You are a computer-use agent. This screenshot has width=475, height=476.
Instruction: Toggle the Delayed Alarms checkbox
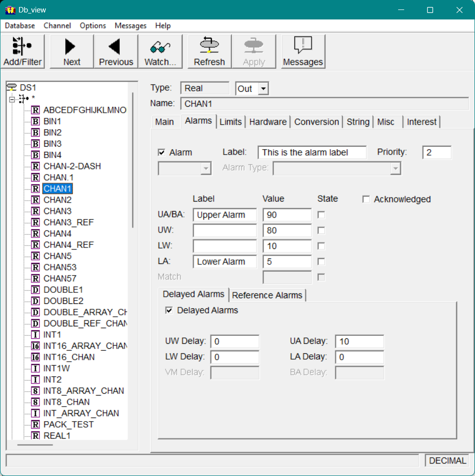coord(169,310)
